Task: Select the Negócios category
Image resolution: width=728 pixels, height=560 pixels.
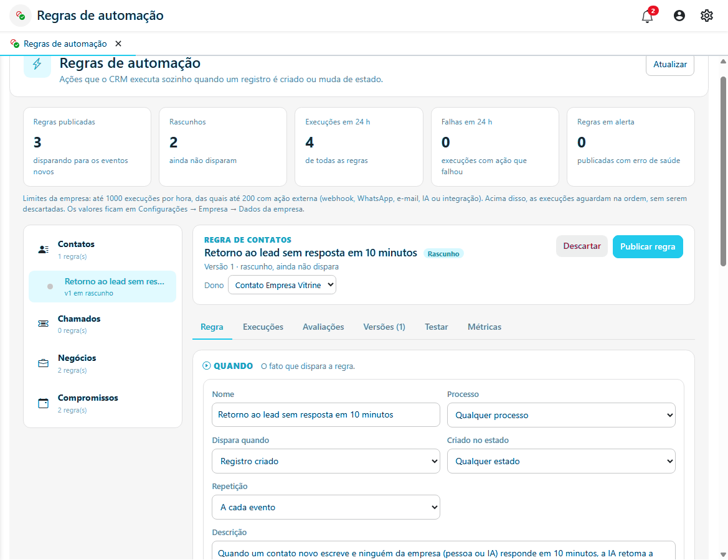Action: click(103, 363)
